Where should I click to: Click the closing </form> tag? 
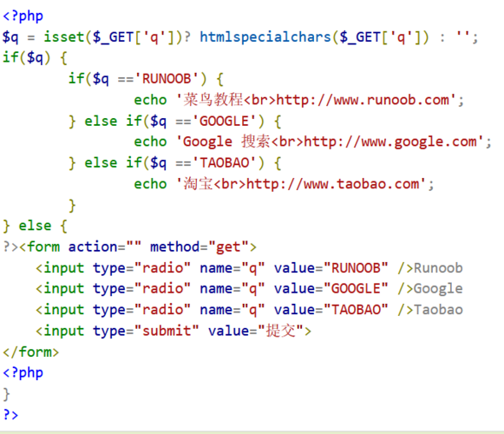tap(31, 352)
